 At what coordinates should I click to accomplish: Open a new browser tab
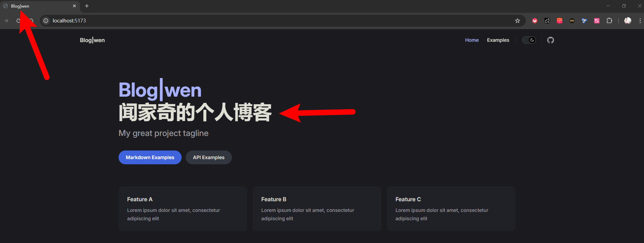click(x=87, y=6)
